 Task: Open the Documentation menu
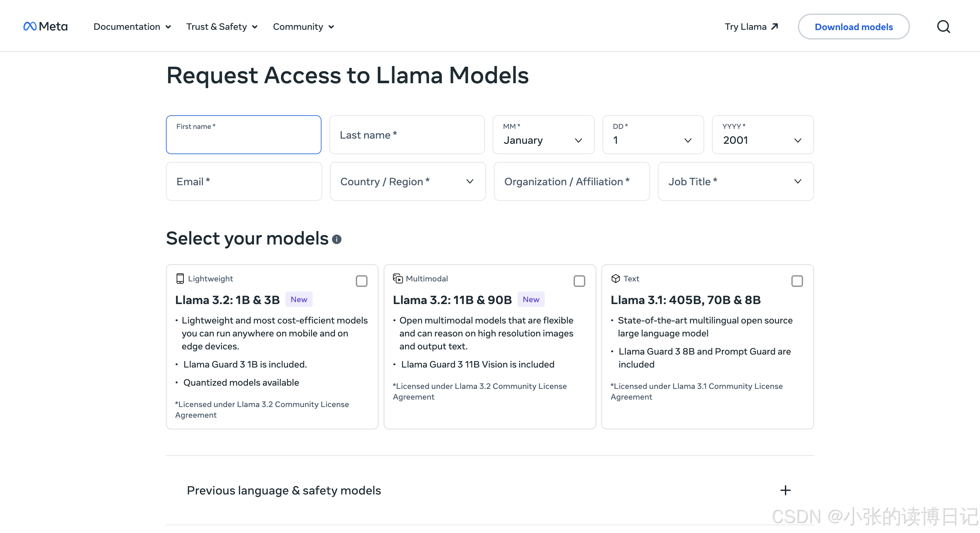132,27
